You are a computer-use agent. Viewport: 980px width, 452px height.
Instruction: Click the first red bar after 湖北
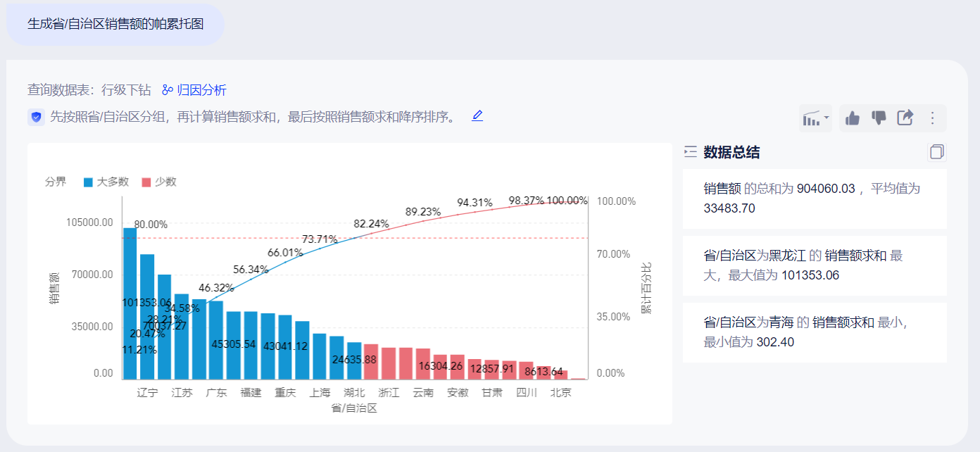click(371, 362)
